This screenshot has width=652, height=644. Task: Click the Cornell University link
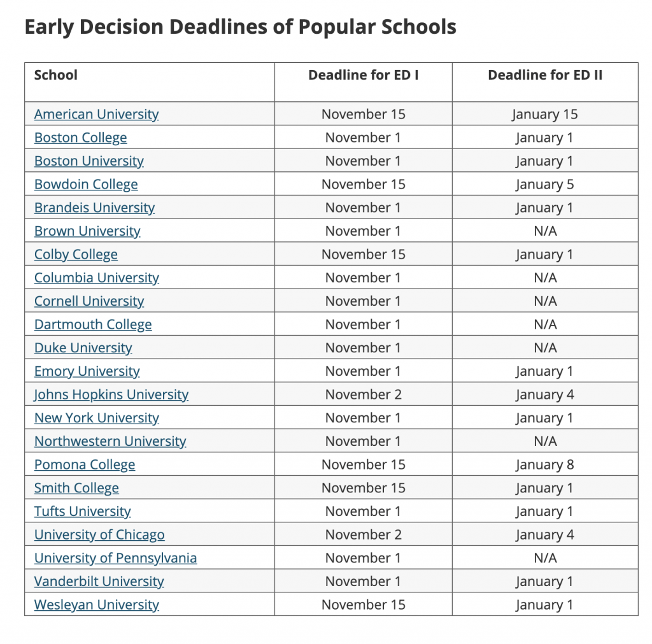(89, 301)
